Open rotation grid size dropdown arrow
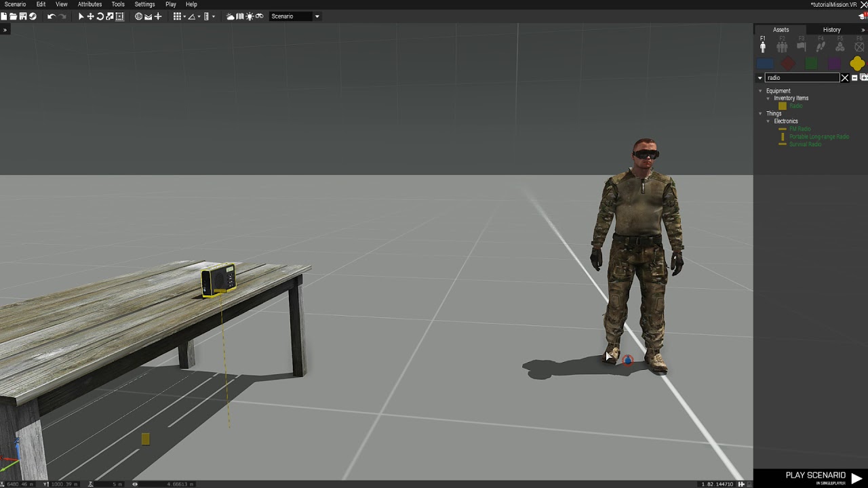 (x=199, y=16)
